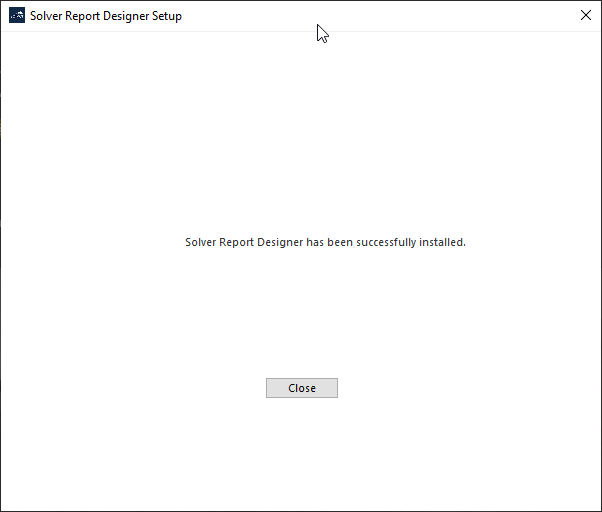Dismiss the dialog with the title bar X

coord(585,15)
